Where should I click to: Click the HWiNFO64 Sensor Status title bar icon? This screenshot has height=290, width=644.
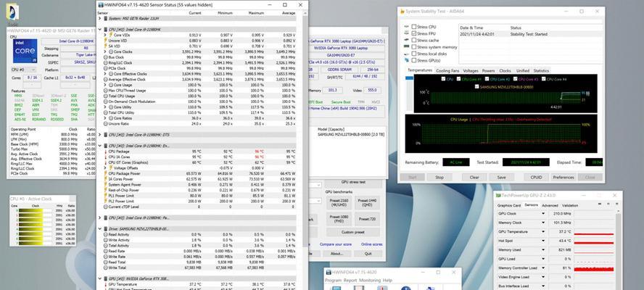click(x=101, y=5)
